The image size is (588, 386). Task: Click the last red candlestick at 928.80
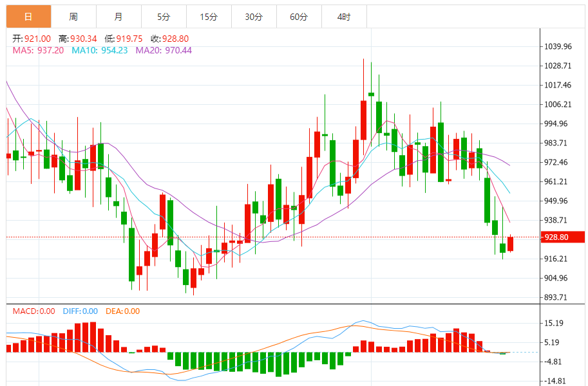[510, 244]
